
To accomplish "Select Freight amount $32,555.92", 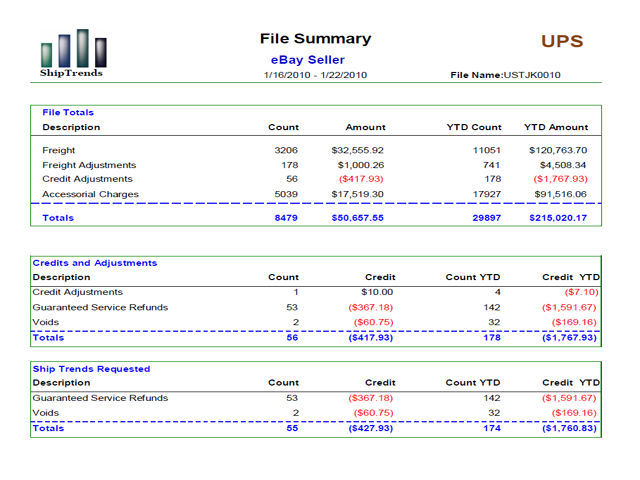I will tap(358, 150).
